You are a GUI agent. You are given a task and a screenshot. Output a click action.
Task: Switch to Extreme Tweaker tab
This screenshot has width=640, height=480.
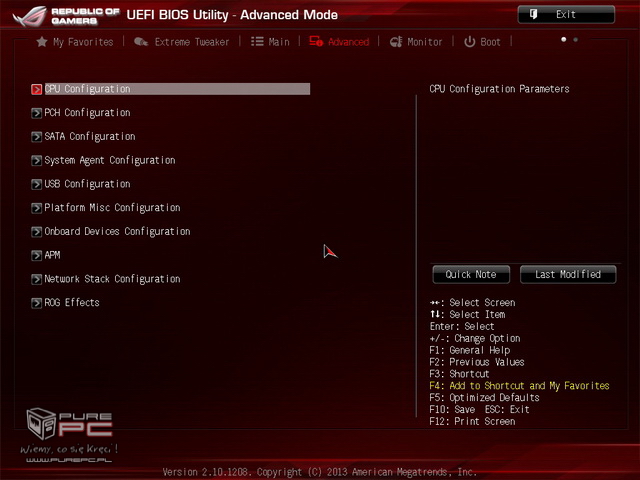pos(191,42)
